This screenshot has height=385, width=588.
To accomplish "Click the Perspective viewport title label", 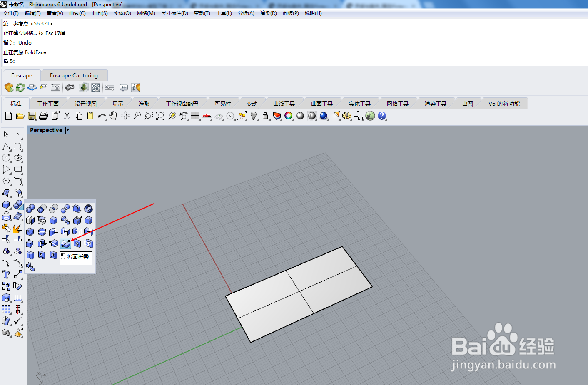I will (46, 130).
